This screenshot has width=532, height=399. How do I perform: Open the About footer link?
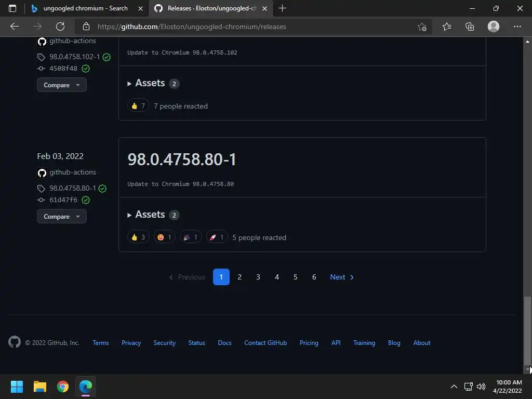click(422, 343)
